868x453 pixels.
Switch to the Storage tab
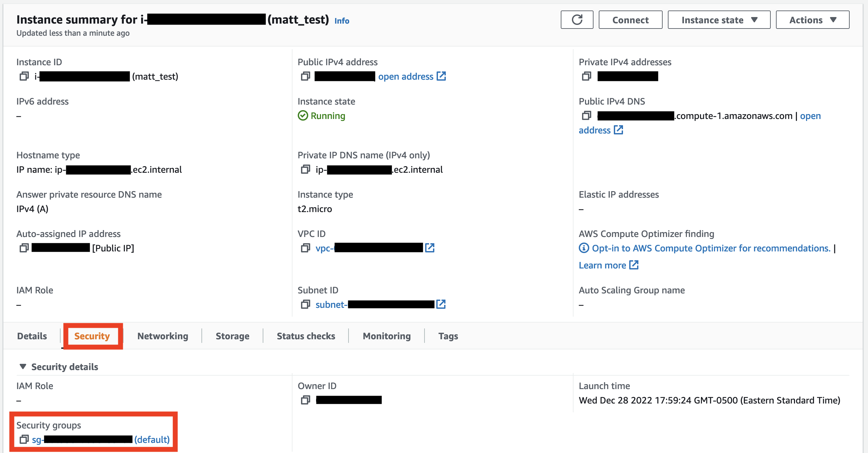tap(233, 336)
